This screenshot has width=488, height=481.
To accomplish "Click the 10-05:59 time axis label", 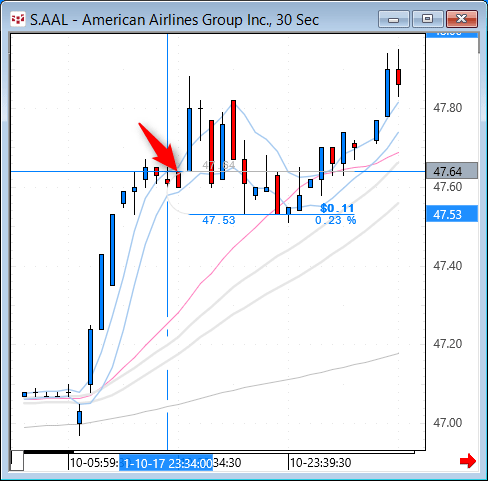I will pyautogui.click(x=94, y=463).
